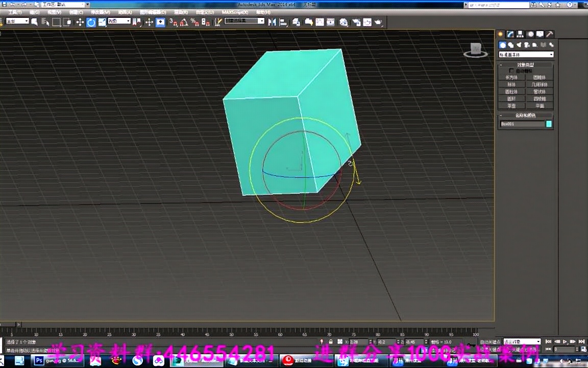The height and width of the screenshot is (368, 588).
Task: Open key filter selection dropdown near playback
Action: pyautogui.click(x=522, y=341)
